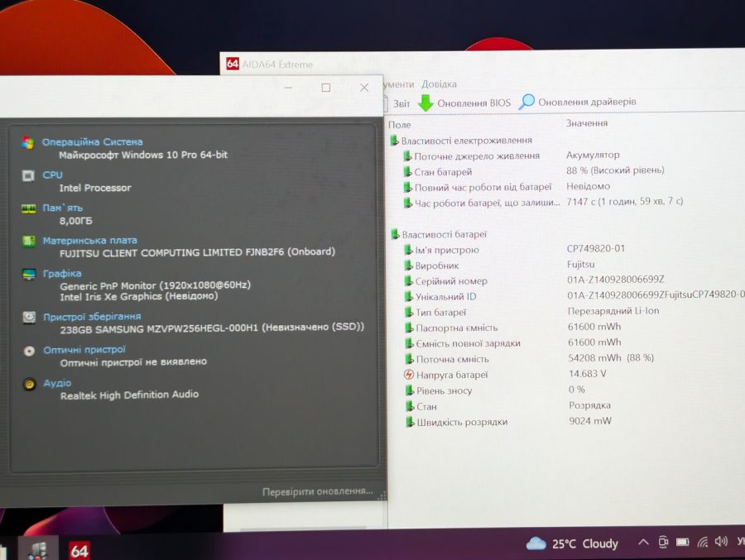This screenshot has height=560, width=745.
Task: Click the CPU heading link
Action: click(x=52, y=175)
